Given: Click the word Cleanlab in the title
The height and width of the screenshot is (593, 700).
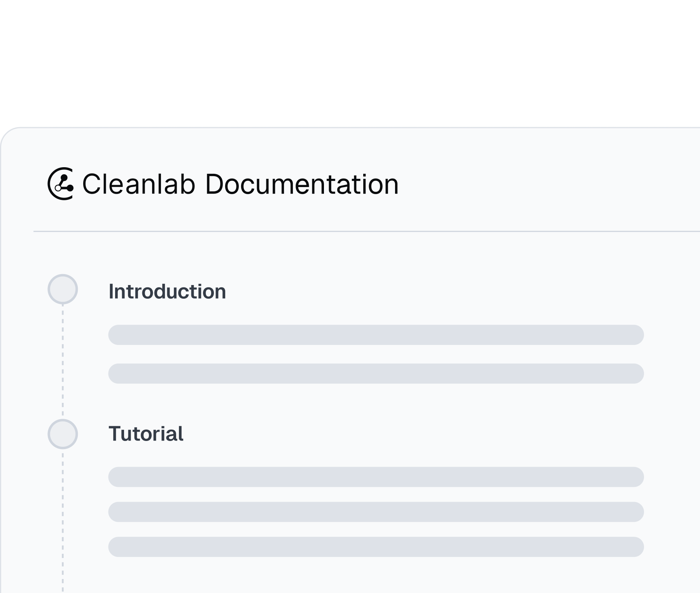Looking at the screenshot, I should coord(138,184).
